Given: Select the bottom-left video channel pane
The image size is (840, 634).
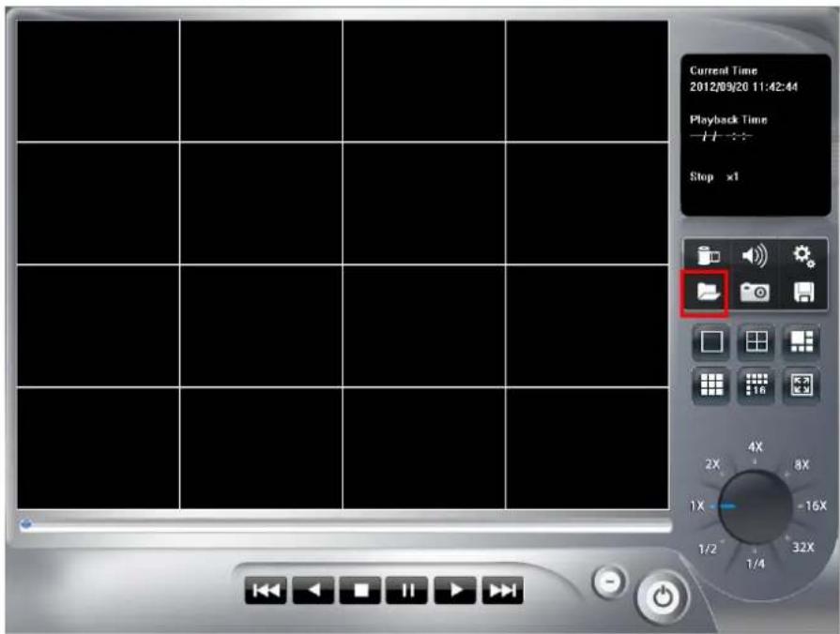Looking at the screenshot, I should (98, 448).
